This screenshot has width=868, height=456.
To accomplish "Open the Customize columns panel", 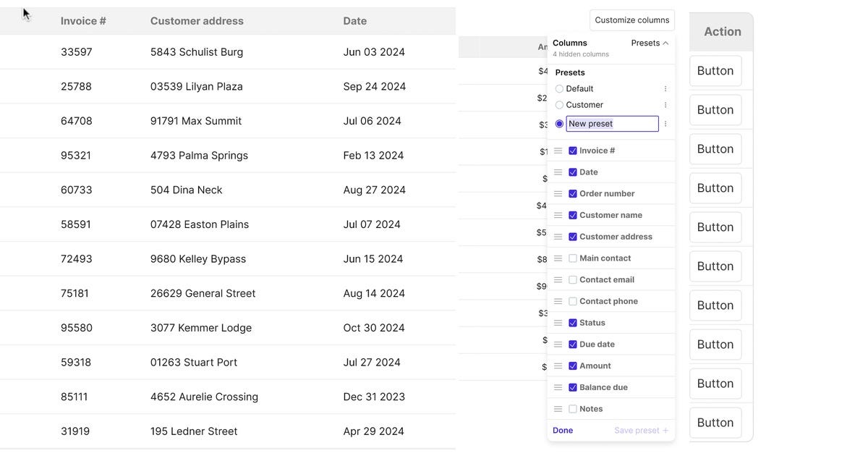I will (x=631, y=20).
